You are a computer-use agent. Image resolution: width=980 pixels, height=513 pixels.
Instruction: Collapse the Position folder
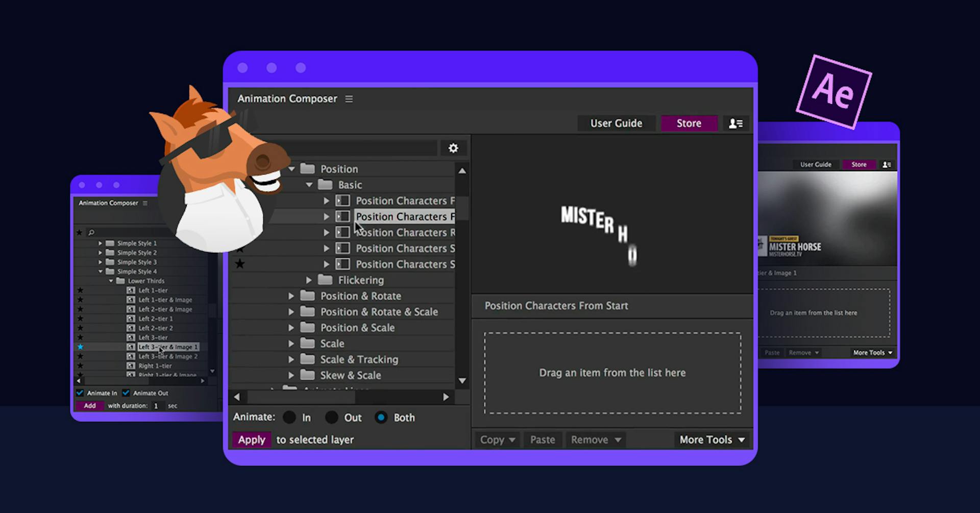coord(291,168)
